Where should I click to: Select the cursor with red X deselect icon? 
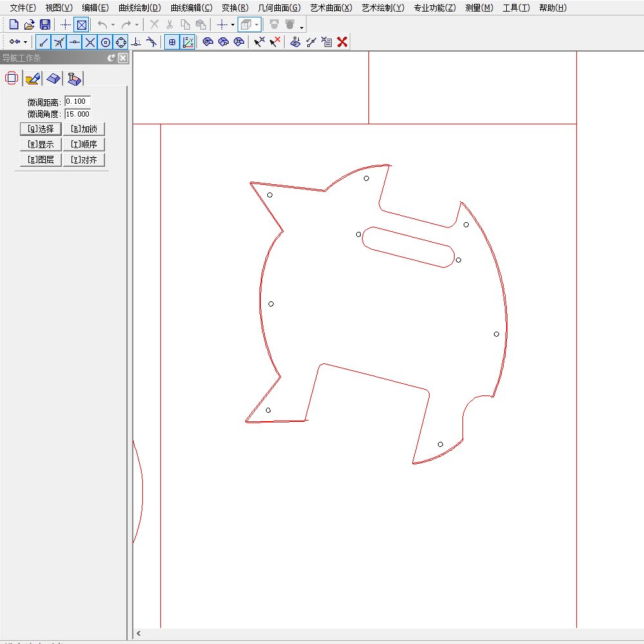point(275,42)
